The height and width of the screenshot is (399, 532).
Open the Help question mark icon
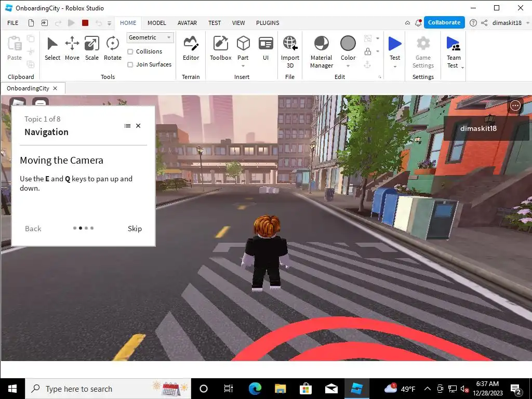tap(473, 23)
